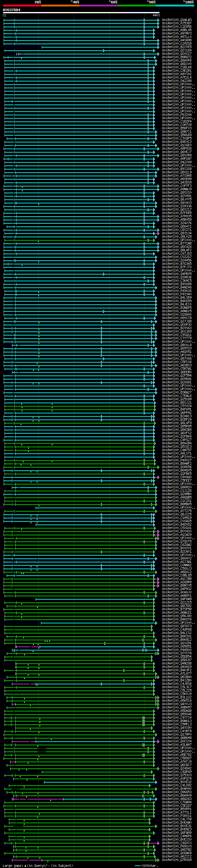Click the orange ~40% identity legend bar

(60, 6)
